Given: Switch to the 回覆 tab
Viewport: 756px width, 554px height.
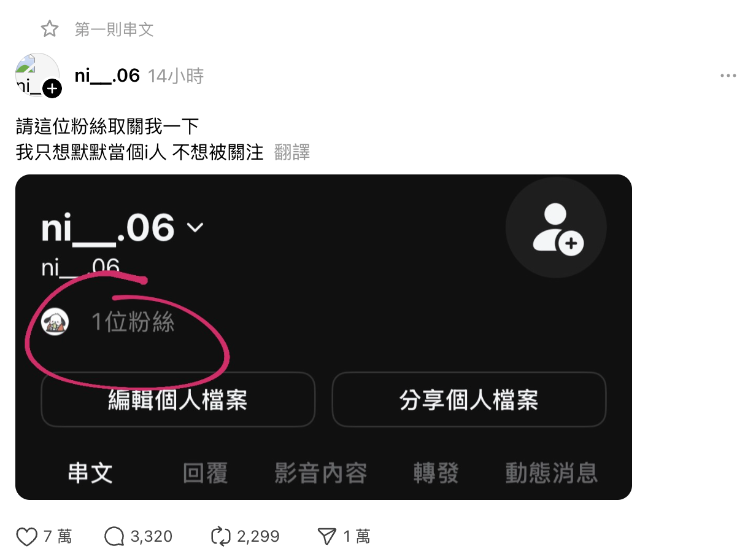Looking at the screenshot, I should 206,473.
